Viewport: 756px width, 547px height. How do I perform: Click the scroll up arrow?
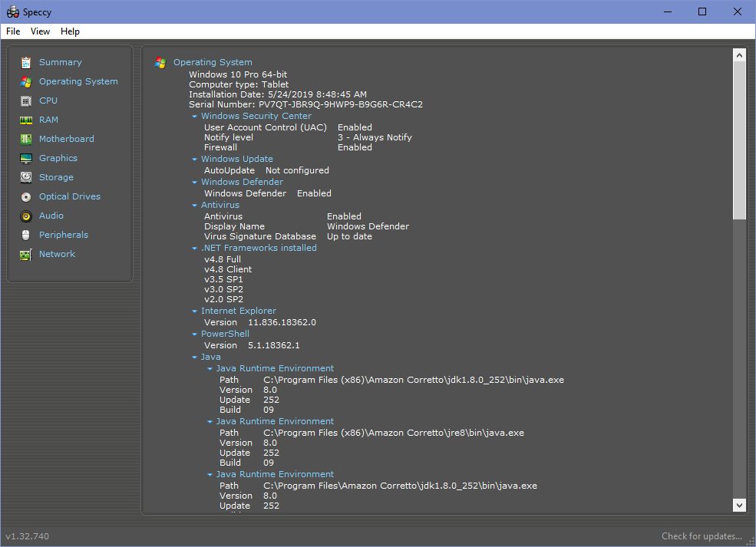(739, 55)
